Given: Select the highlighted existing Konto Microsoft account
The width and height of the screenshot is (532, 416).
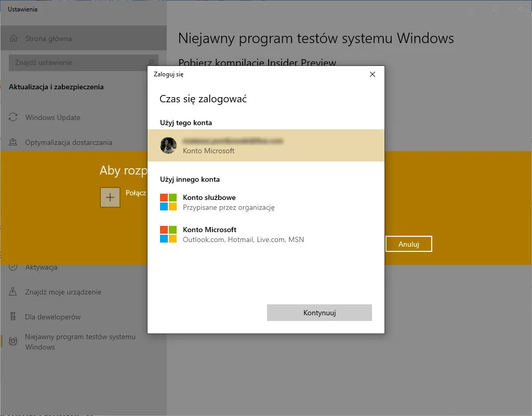Looking at the screenshot, I should pos(265,145).
